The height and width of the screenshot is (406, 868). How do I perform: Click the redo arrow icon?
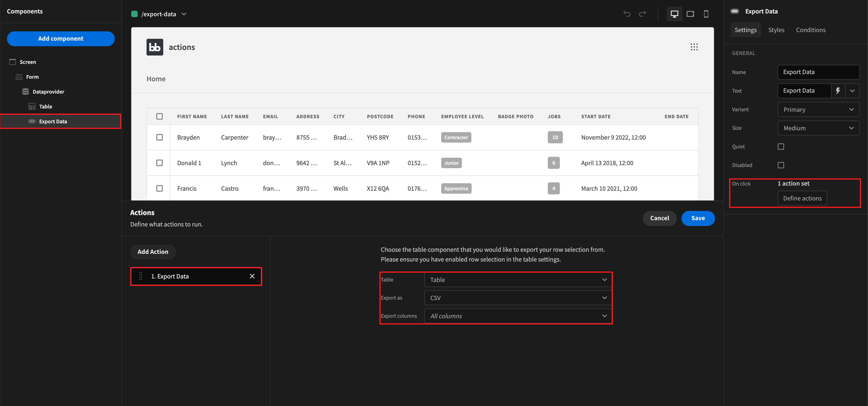coord(643,14)
